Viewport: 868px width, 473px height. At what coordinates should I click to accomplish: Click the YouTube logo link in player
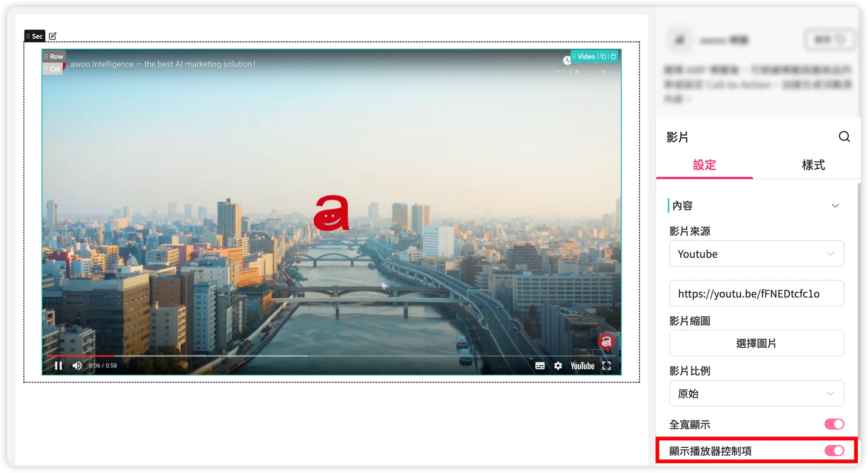coord(582,365)
